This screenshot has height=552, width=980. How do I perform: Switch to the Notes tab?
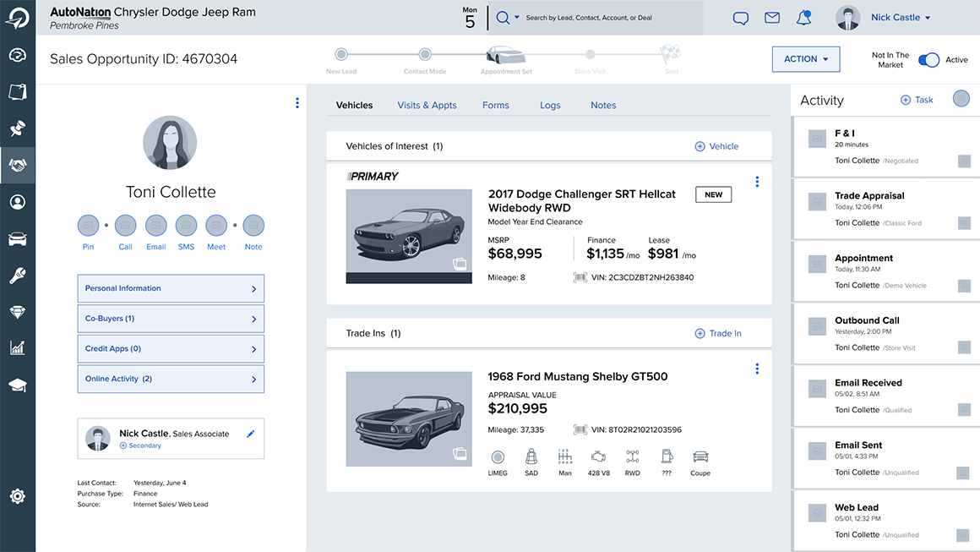coord(603,105)
